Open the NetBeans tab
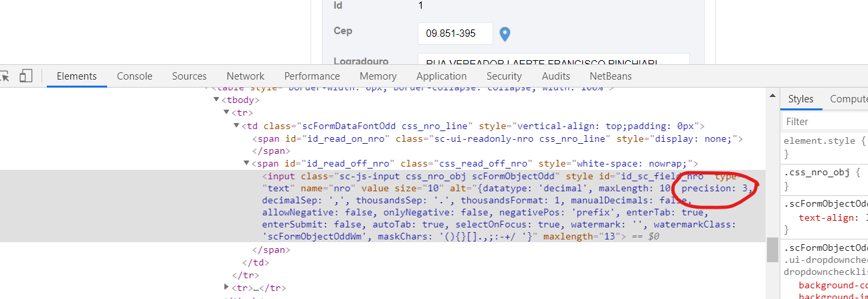 (x=610, y=76)
